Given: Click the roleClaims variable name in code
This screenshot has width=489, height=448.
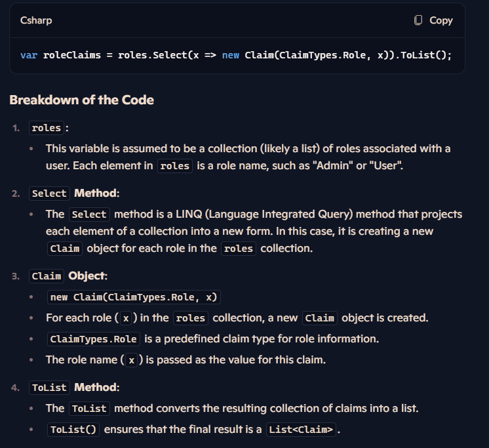Looking at the screenshot, I should click(x=72, y=55).
